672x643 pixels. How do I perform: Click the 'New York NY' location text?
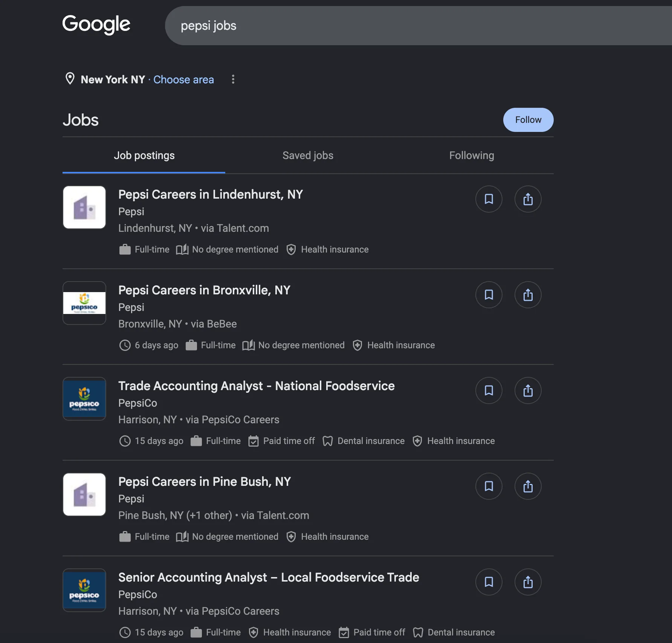coord(113,80)
